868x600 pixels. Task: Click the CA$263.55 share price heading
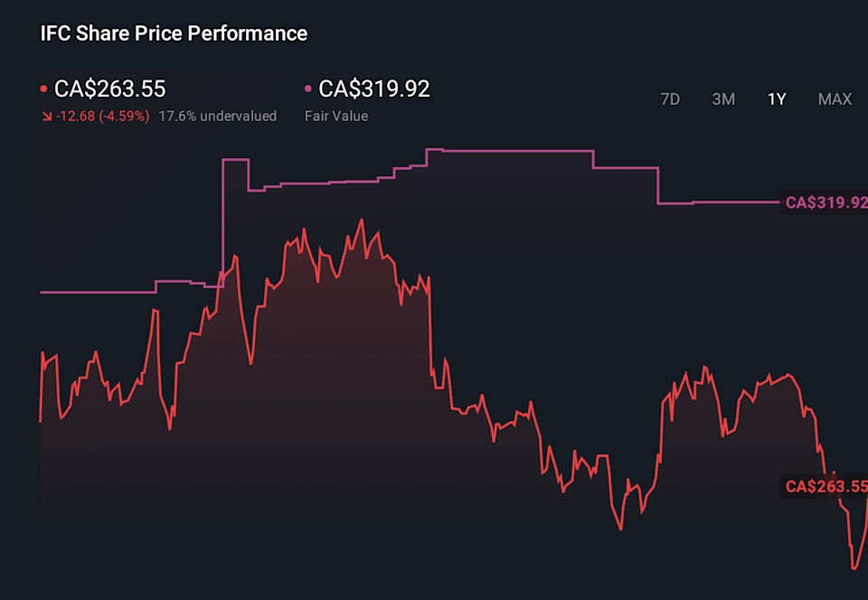[x=109, y=89]
